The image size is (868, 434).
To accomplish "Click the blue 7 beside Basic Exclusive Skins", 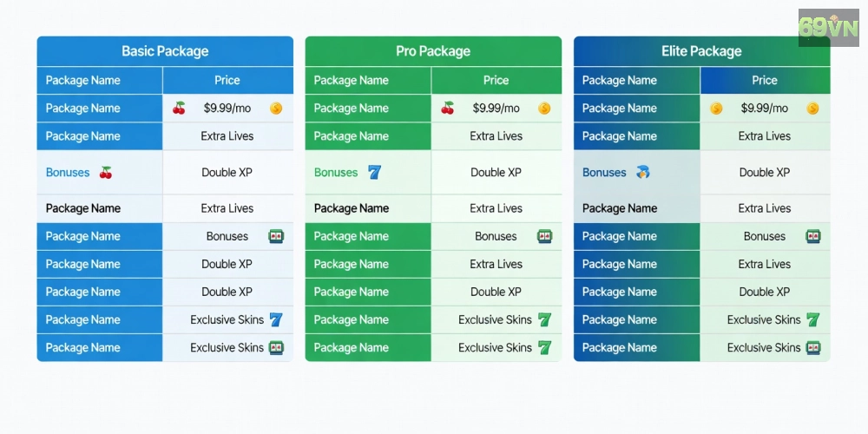I will 276,319.
